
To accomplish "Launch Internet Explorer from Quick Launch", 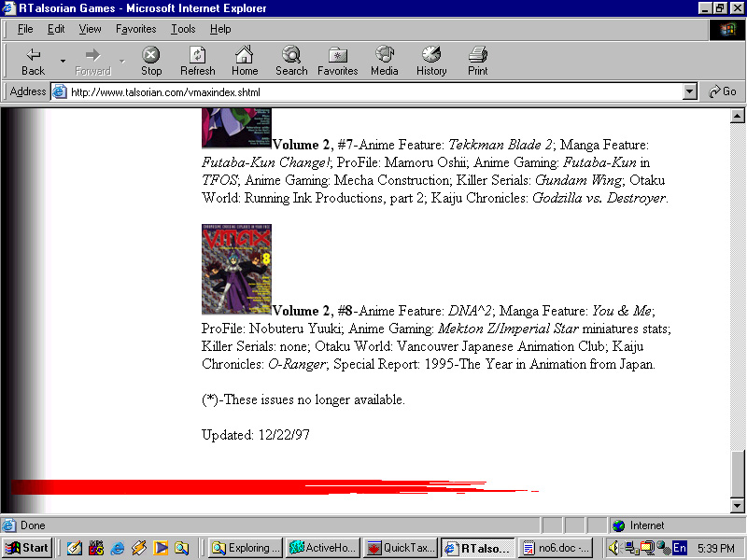I will click(x=118, y=548).
